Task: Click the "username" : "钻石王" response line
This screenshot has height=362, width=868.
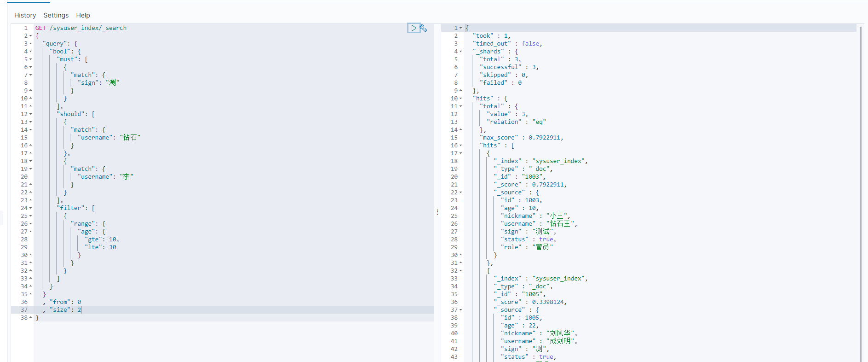Action: 539,224
